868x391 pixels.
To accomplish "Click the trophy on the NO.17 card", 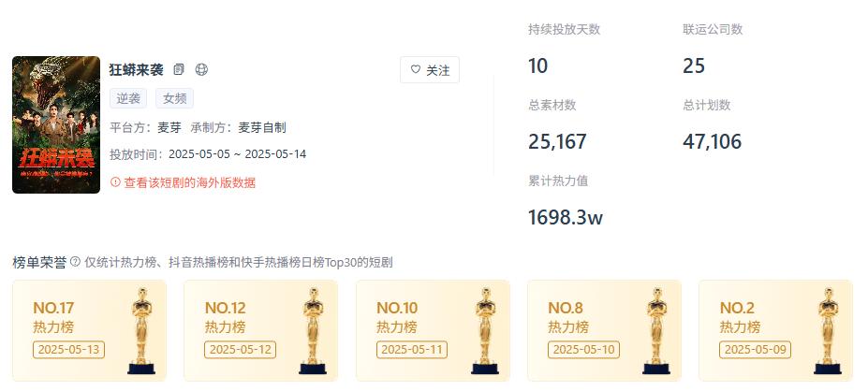I will click(x=141, y=331).
